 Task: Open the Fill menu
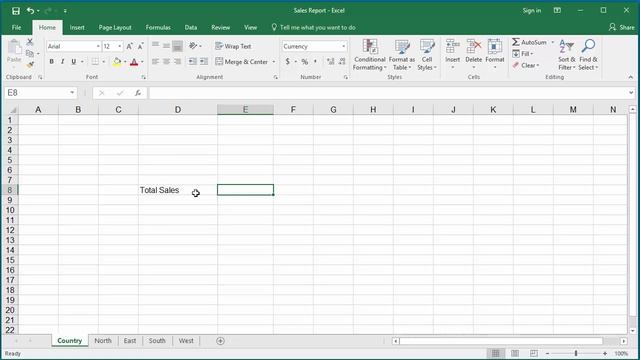(523, 54)
